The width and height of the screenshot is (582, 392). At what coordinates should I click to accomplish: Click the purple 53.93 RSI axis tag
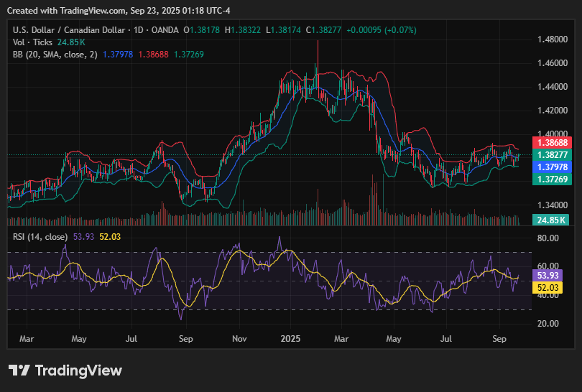pos(548,276)
